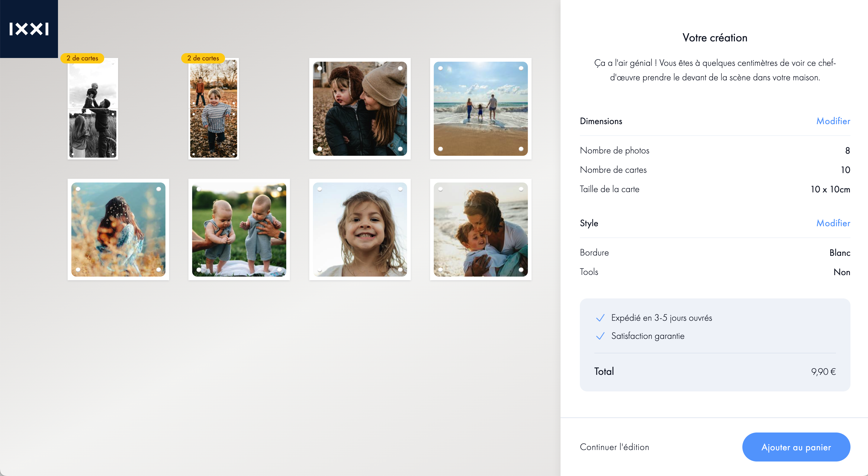Viewport: 868px width, 476px height.
Task: Select the twin babies on grass photo
Action: 239,230
